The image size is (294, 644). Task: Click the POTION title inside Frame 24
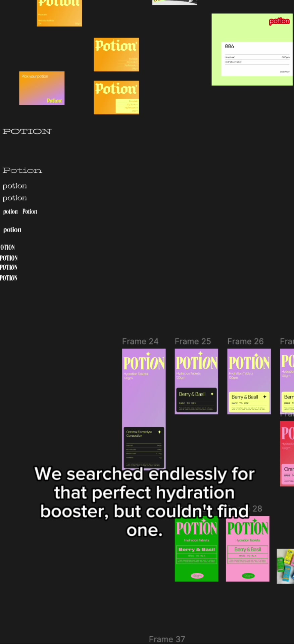pos(144,363)
